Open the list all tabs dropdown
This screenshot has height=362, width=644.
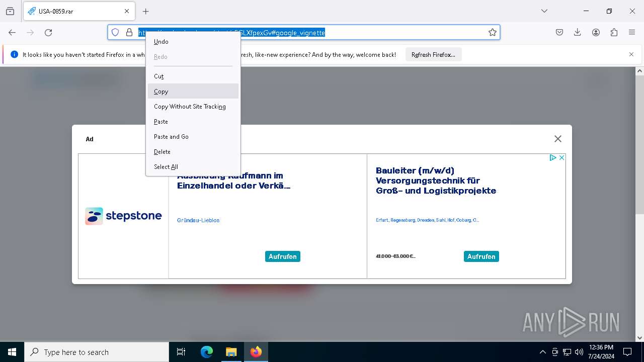[544, 11]
